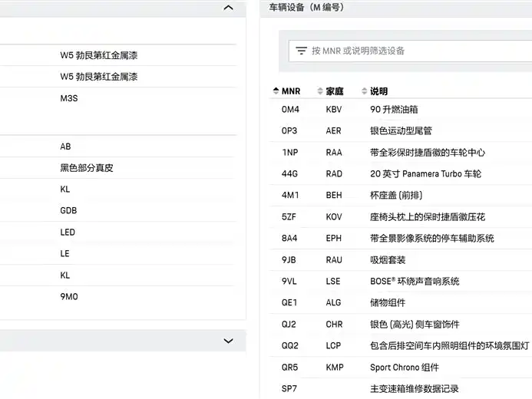Focus the MNR filter input field
The width and height of the screenshot is (532, 399).
point(410,51)
